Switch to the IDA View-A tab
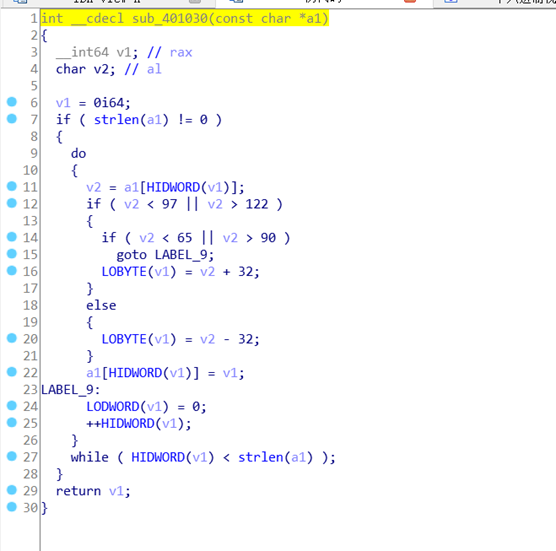The image size is (556, 551). [106, 1]
